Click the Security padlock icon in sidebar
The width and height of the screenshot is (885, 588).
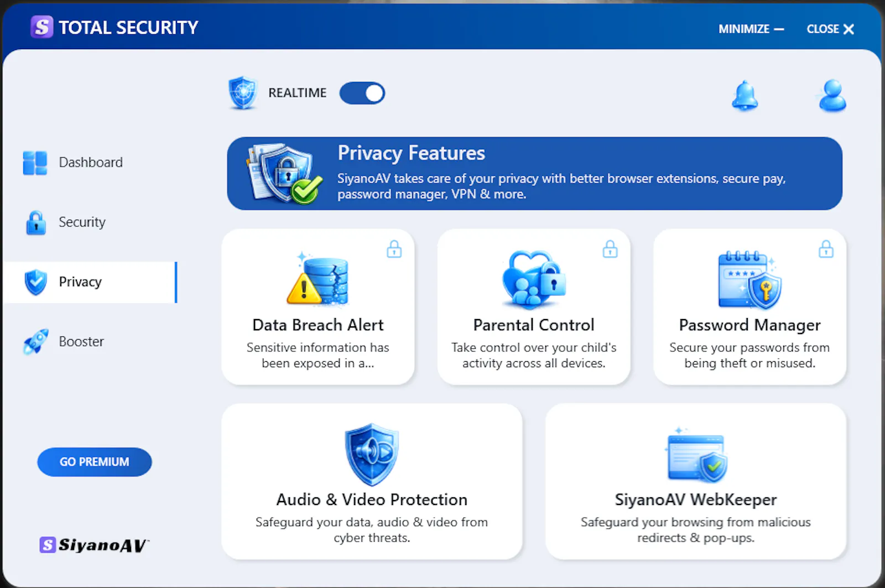pos(36,222)
